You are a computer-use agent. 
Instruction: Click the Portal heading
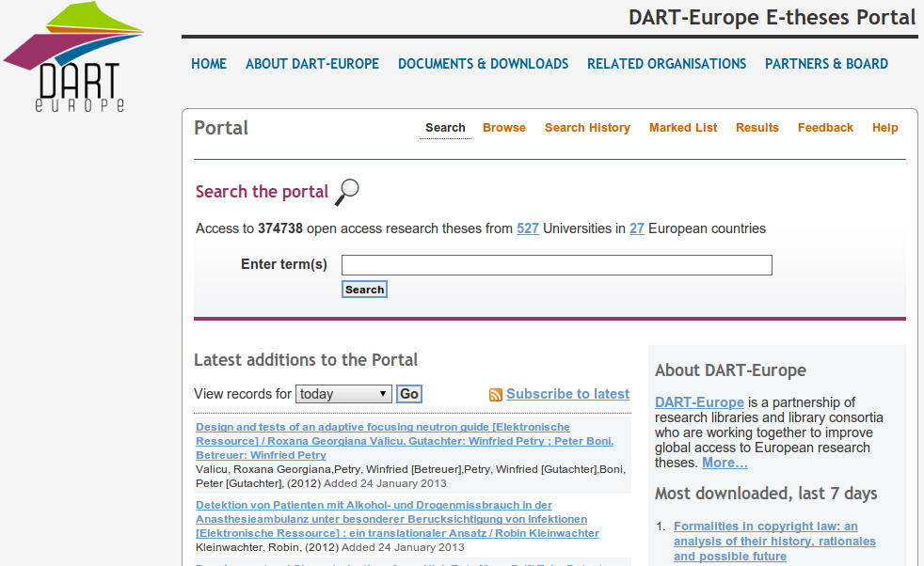pyautogui.click(x=221, y=129)
